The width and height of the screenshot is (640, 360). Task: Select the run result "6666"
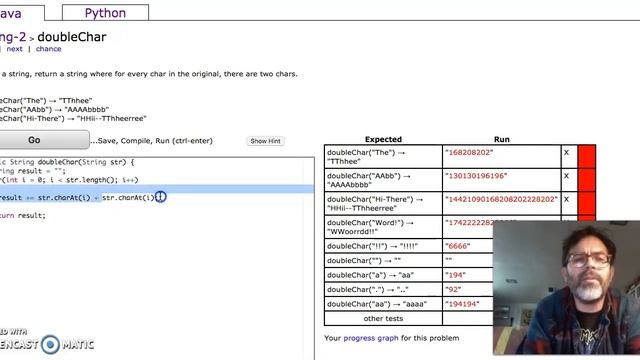coord(458,246)
